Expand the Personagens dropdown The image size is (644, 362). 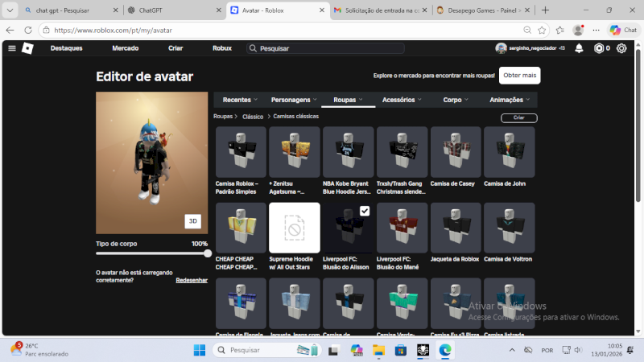pyautogui.click(x=294, y=100)
